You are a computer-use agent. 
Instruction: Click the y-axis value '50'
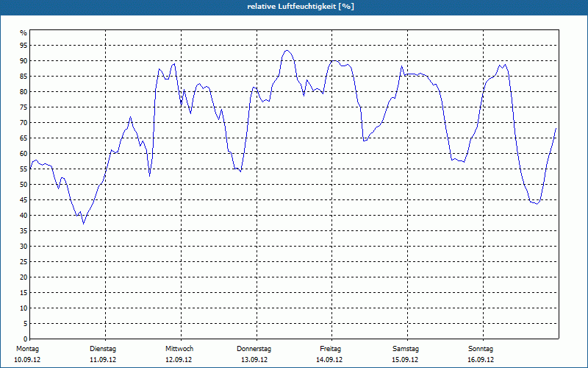(24, 185)
